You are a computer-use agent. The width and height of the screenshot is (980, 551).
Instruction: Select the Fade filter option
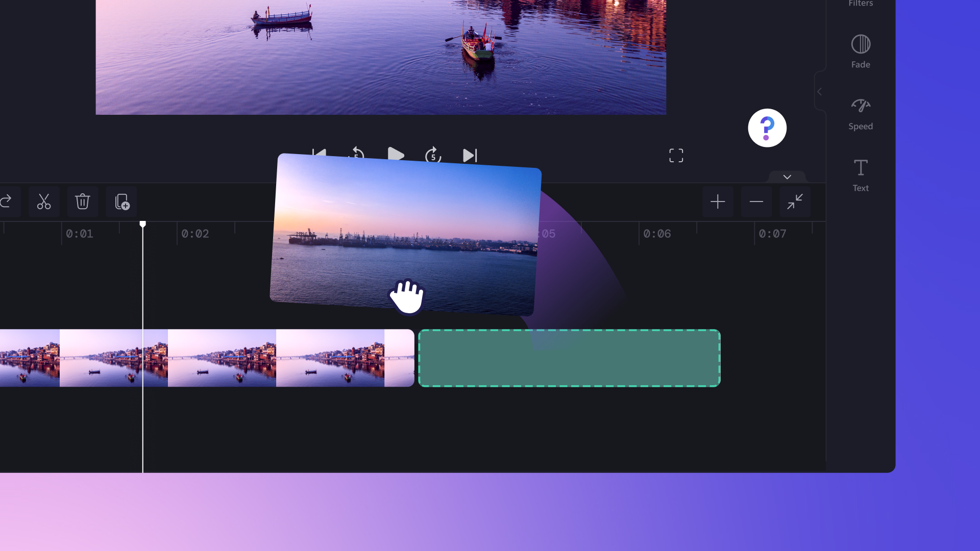[x=861, y=50]
